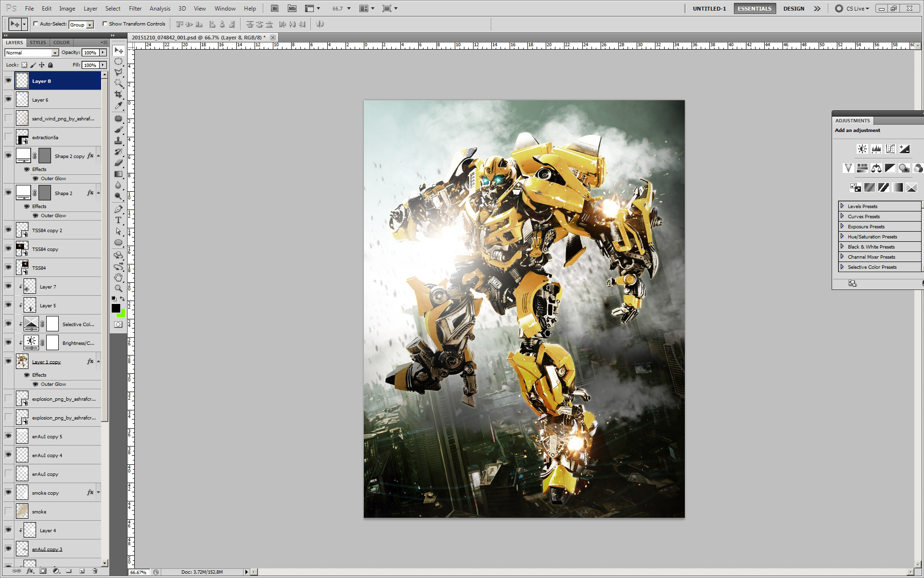Viewport: 924px width, 578px height.
Task: Expand Levels Presets
Action: click(842, 206)
